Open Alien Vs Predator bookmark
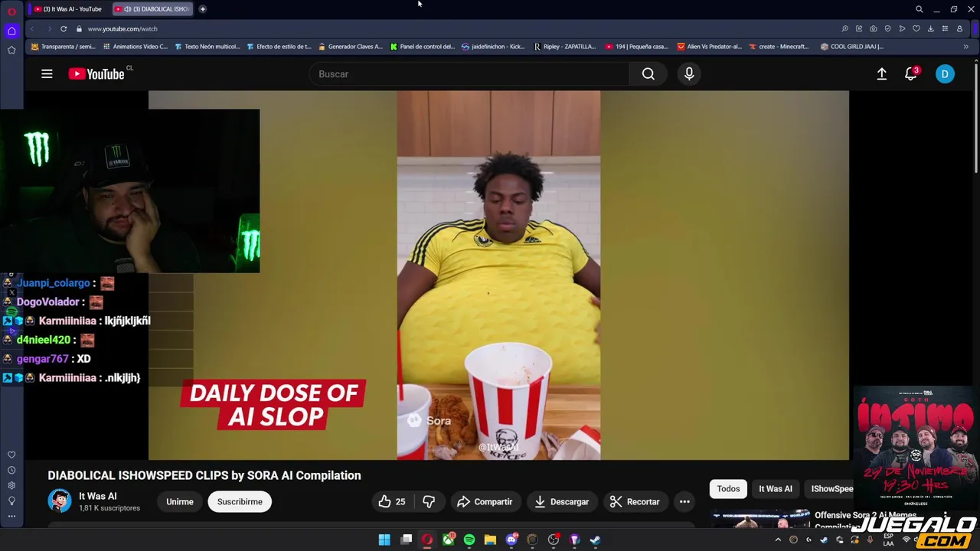980x551 pixels. coord(709,47)
